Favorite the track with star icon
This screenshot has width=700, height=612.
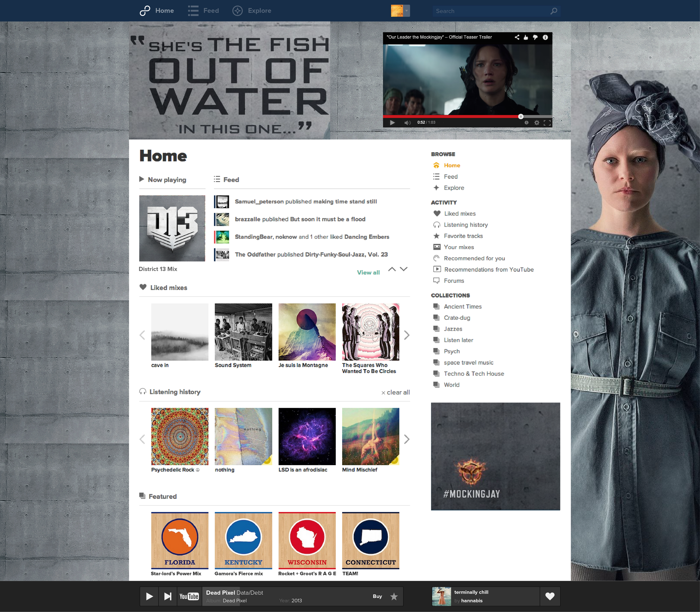[394, 596]
